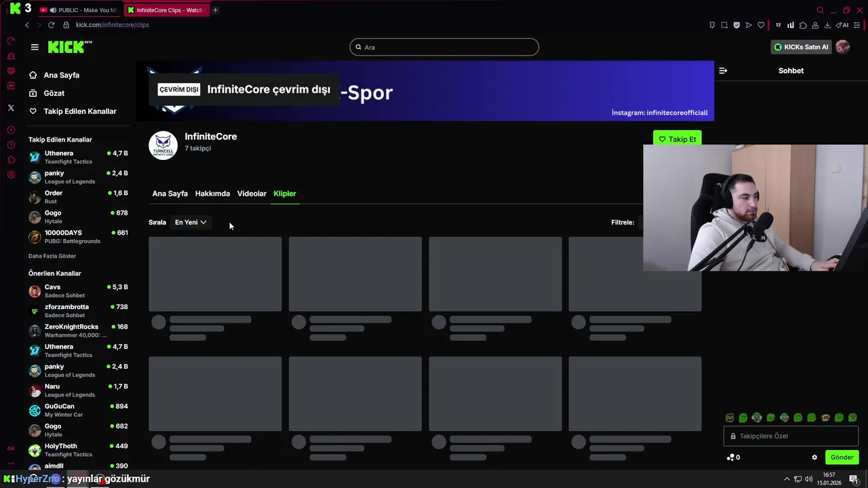Image resolution: width=868 pixels, height=488 pixels.
Task: Click the Takip Et follow button
Action: [677, 139]
